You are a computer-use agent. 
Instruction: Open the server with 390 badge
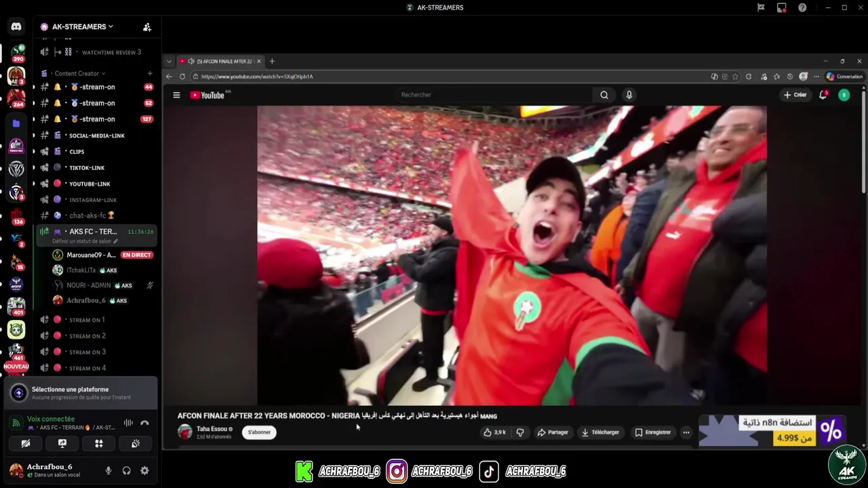click(x=16, y=53)
